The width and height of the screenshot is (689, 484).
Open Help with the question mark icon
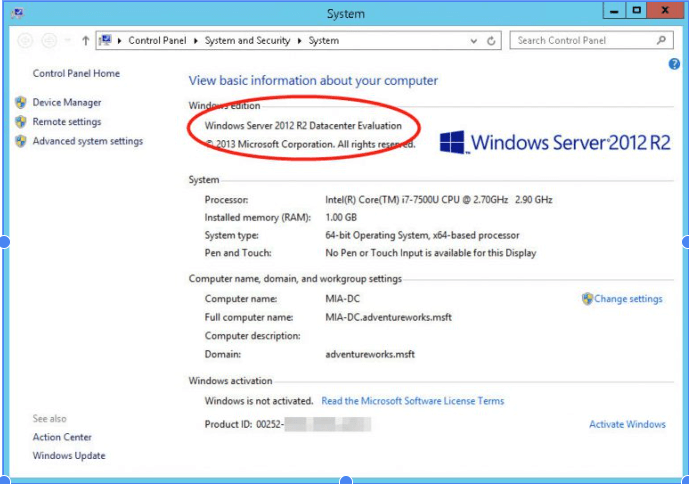coord(674,64)
